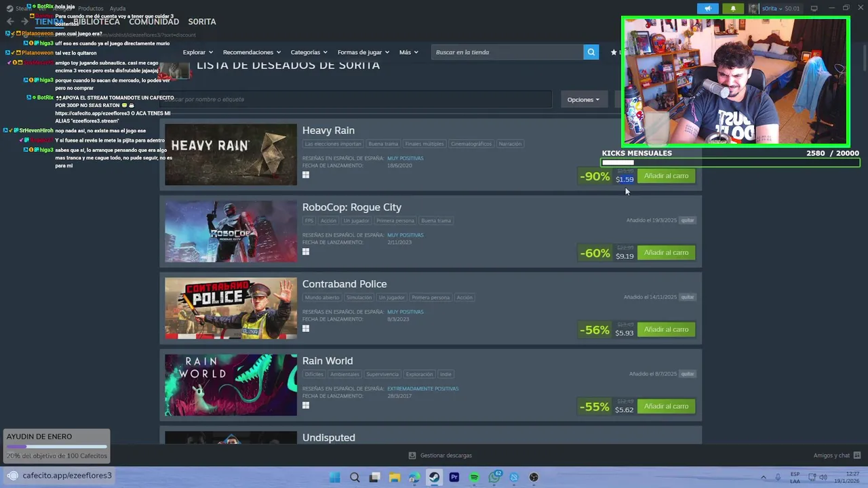Screen dimensions: 868x488
Task: Click the Steam taskbar icon
Action: coord(435,477)
